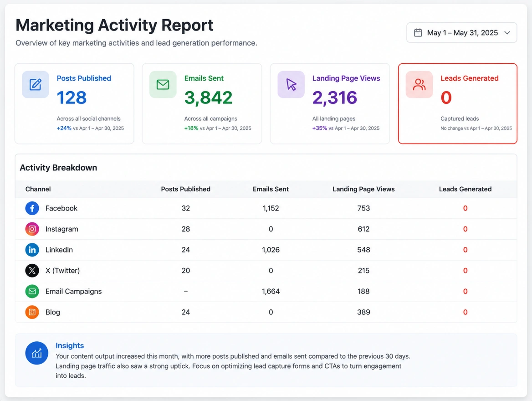Click the Activity Breakdown section heading
Screen dimensions: 532x401
pyautogui.click(x=58, y=168)
